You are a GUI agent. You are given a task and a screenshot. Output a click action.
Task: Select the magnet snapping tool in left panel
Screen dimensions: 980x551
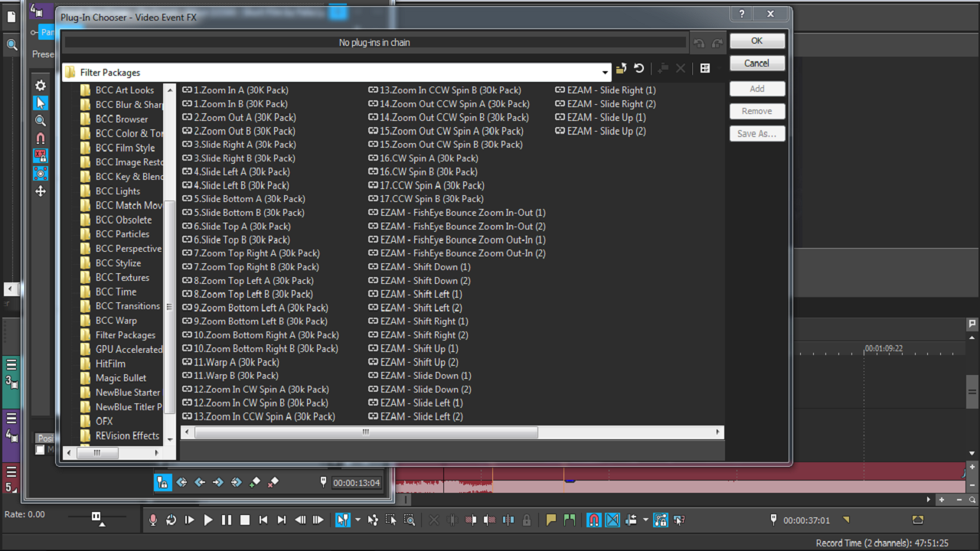click(x=41, y=139)
